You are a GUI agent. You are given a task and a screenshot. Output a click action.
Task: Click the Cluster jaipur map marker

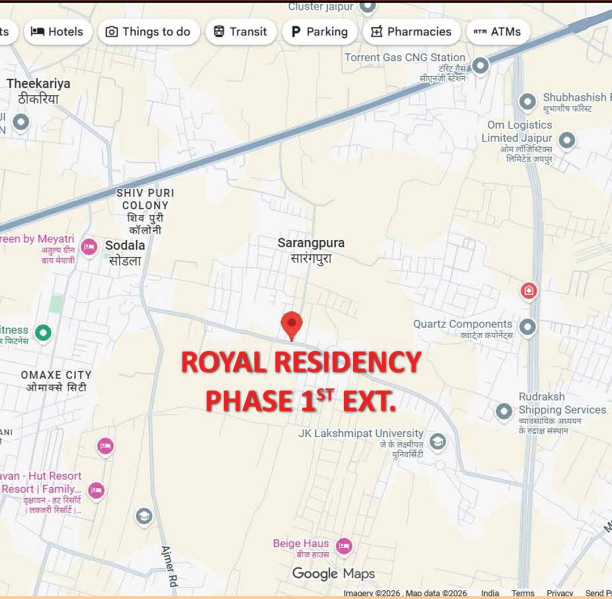click(x=367, y=6)
